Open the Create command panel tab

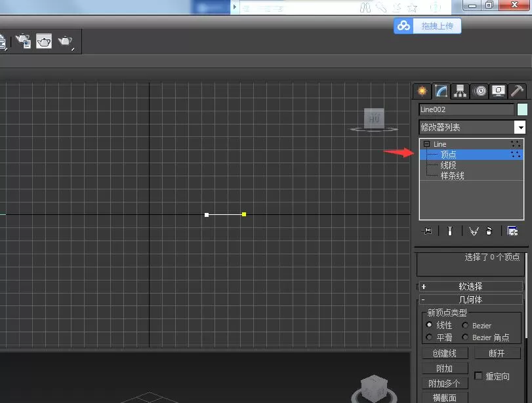coord(422,91)
